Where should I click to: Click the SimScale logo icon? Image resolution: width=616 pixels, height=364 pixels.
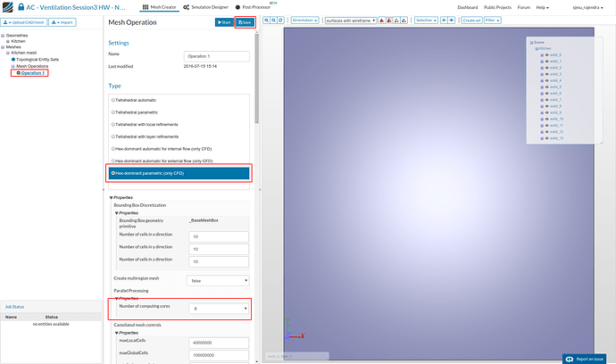point(8,7)
